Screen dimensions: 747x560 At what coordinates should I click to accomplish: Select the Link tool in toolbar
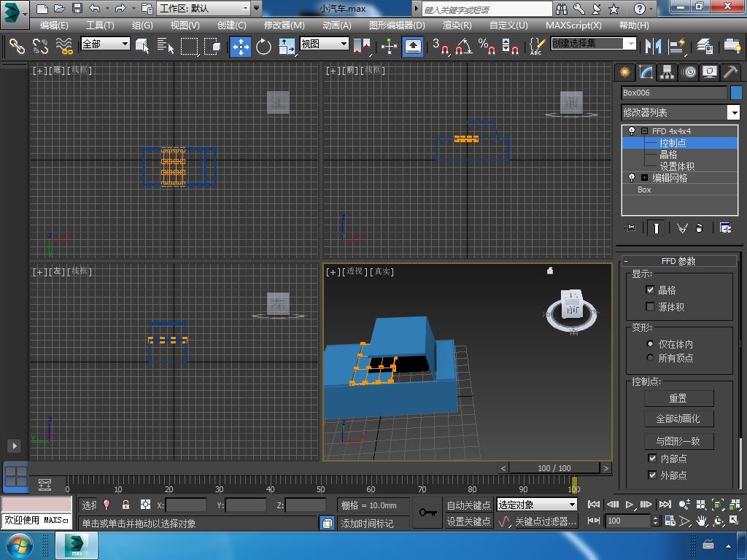click(18, 46)
